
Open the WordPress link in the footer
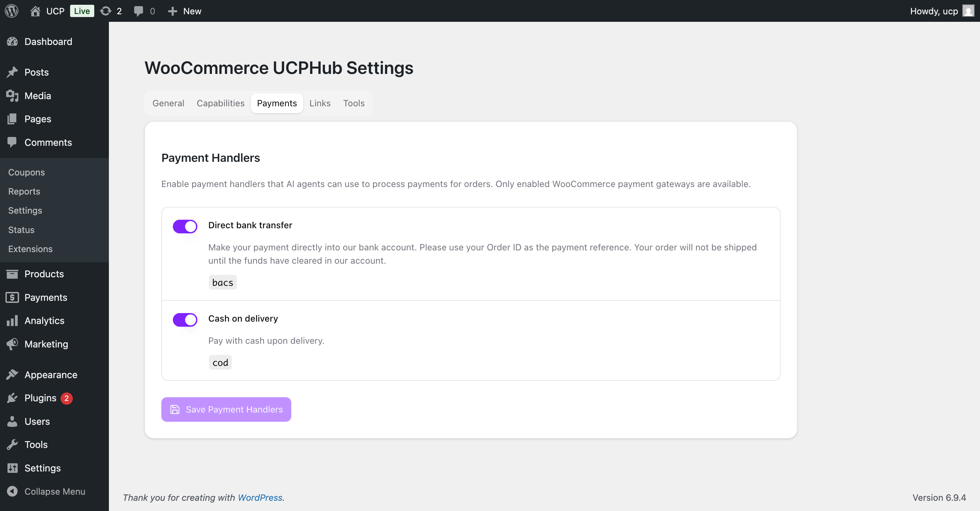(x=260, y=497)
